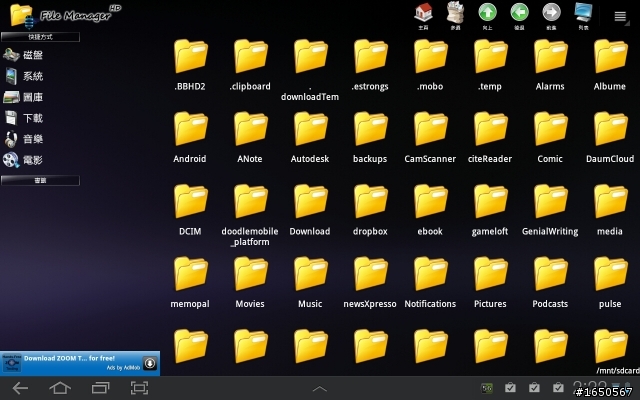Open the .clipboard folder

[250, 64]
